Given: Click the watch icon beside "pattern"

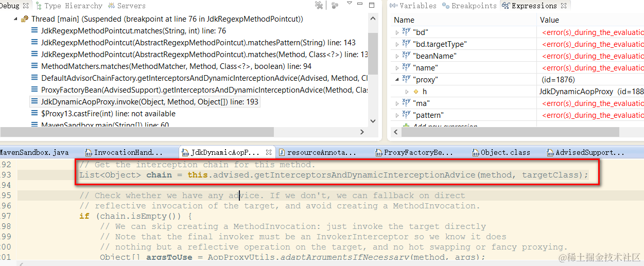Looking at the screenshot, I should (406, 115).
